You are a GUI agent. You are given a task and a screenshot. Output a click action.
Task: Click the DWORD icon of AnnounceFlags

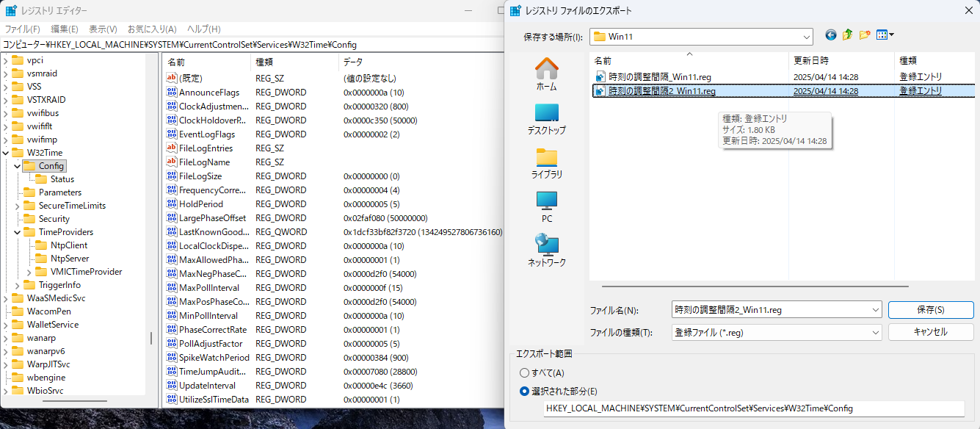point(173,93)
